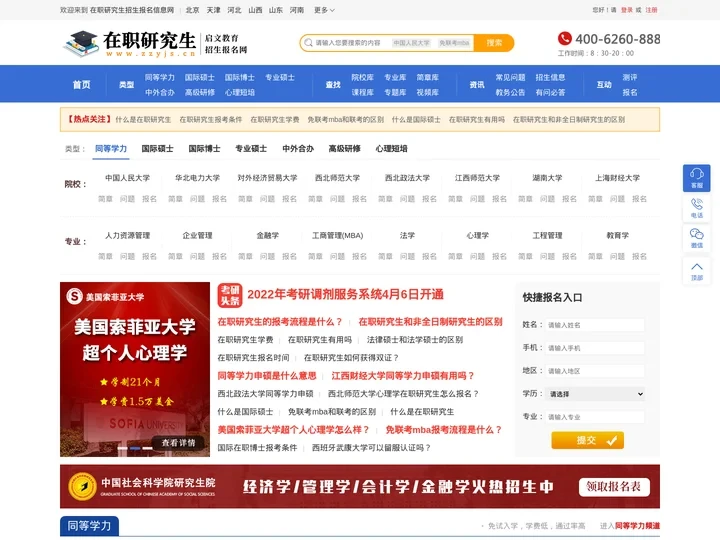Open 在职研究生的报考流程是什么？ article
The image size is (720, 540).
point(280,321)
